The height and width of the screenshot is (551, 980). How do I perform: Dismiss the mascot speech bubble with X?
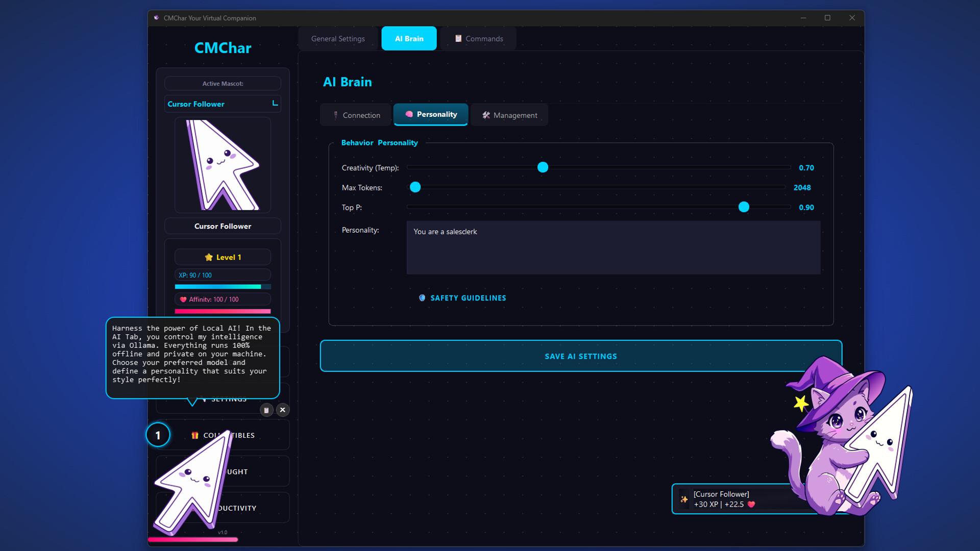282,410
